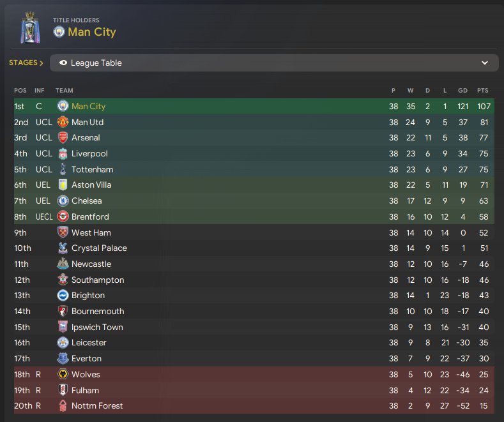Sort table by POS column header

[x=20, y=91]
